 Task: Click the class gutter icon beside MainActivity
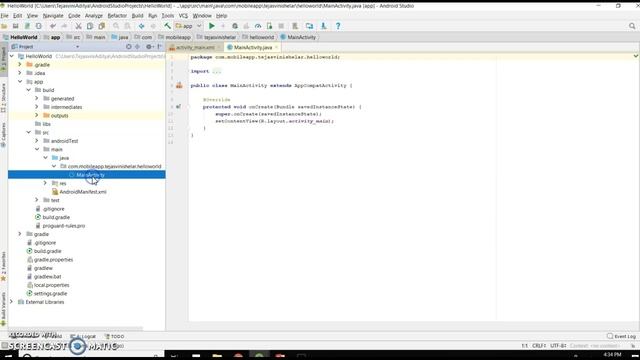[x=179, y=85]
